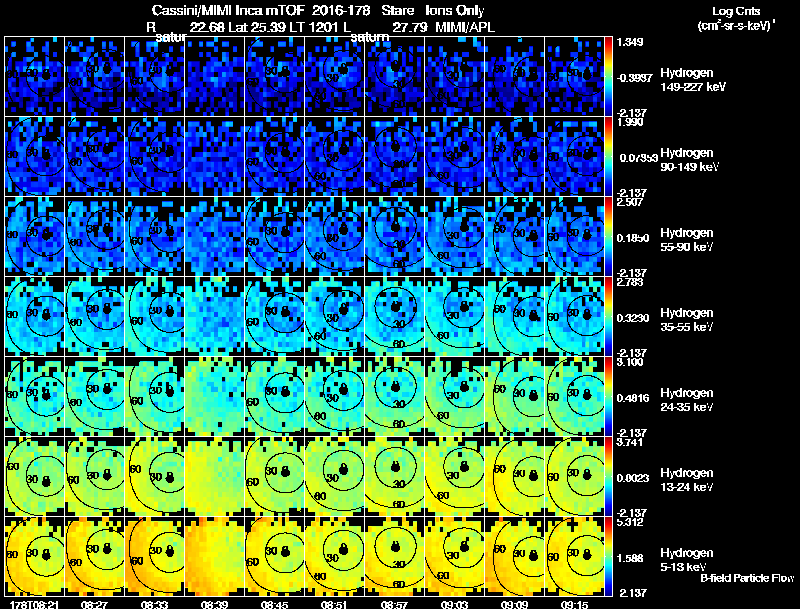This screenshot has height=609, width=800.
Task: Select the 5-13 keV panel at 08:39
Action: [x=215, y=556]
